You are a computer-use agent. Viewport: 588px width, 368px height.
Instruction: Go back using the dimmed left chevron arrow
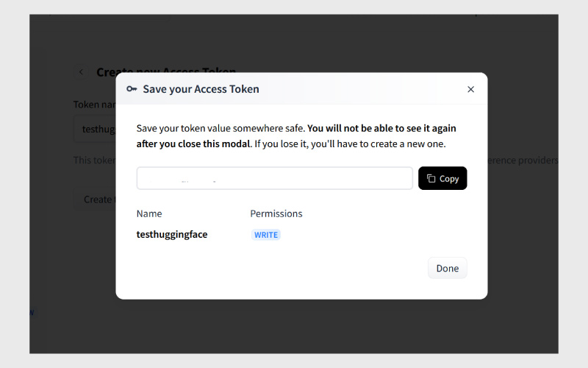81,72
